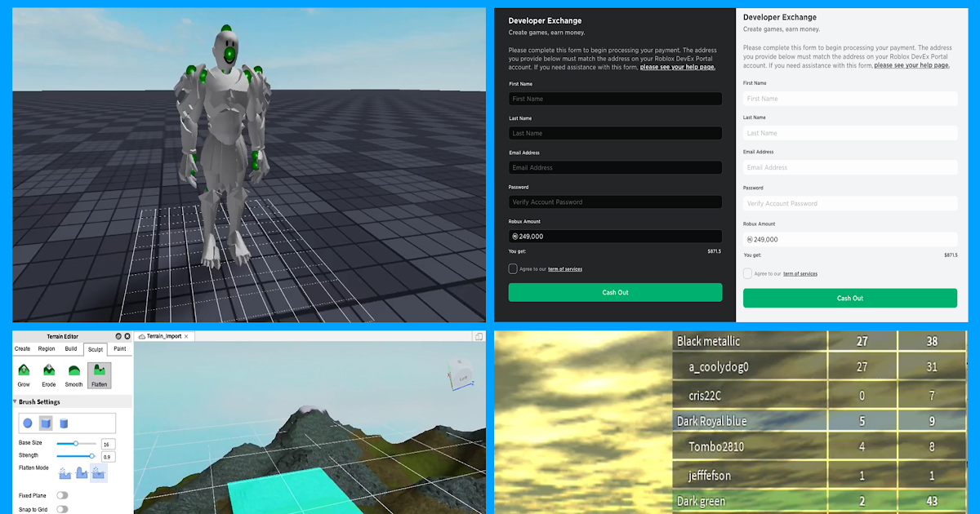
Task: Select the first Flatten Mode icon
Action: pos(65,472)
